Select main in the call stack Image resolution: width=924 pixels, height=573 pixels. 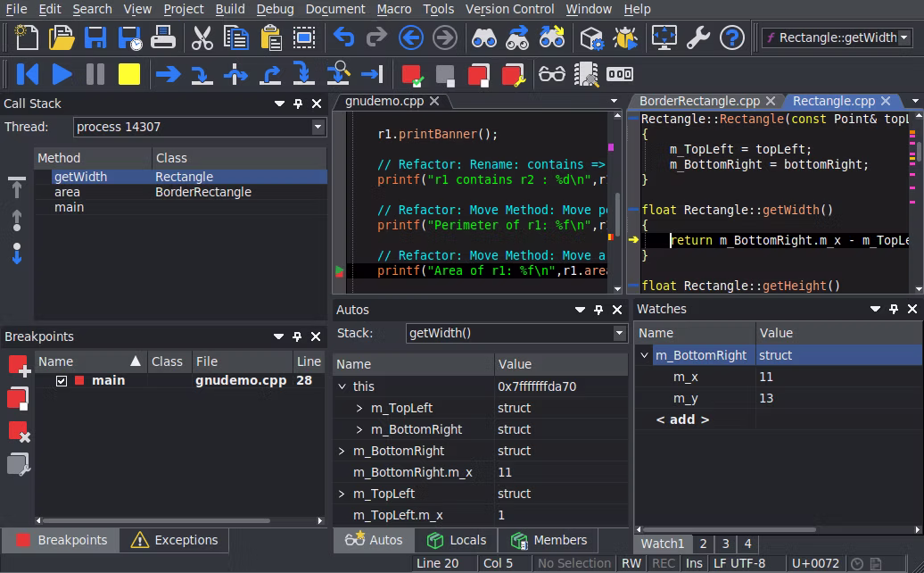click(x=180, y=207)
